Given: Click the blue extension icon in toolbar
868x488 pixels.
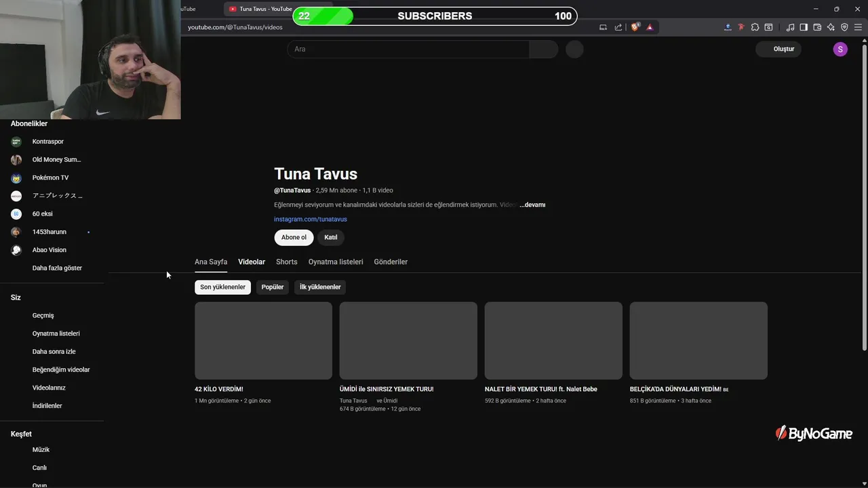Looking at the screenshot, I should tap(728, 27).
